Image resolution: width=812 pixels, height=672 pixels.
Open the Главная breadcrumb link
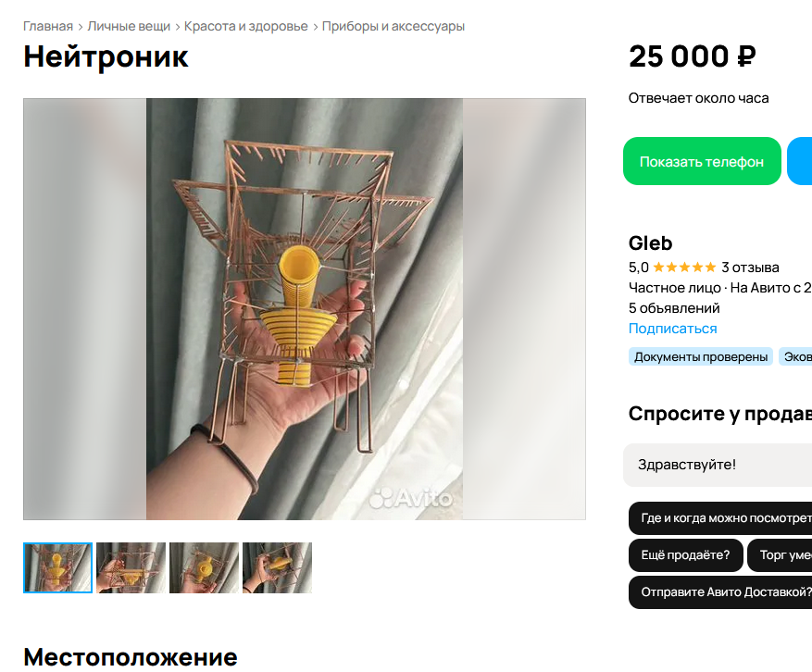tap(48, 27)
